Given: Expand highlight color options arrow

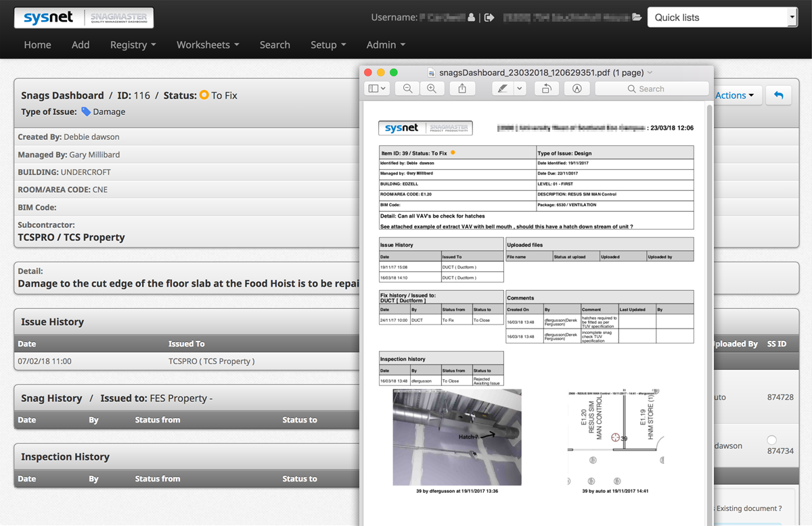Looking at the screenshot, I should pyautogui.click(x=520, y=89).
